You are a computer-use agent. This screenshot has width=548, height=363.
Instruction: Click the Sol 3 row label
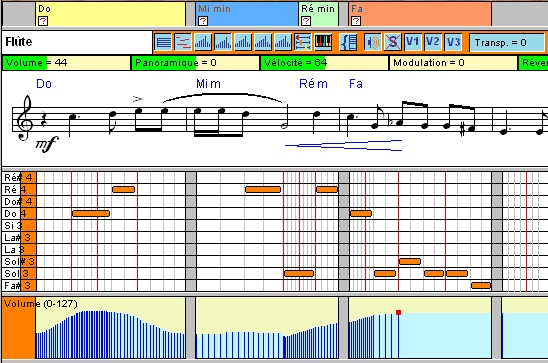tap(19, 274)
